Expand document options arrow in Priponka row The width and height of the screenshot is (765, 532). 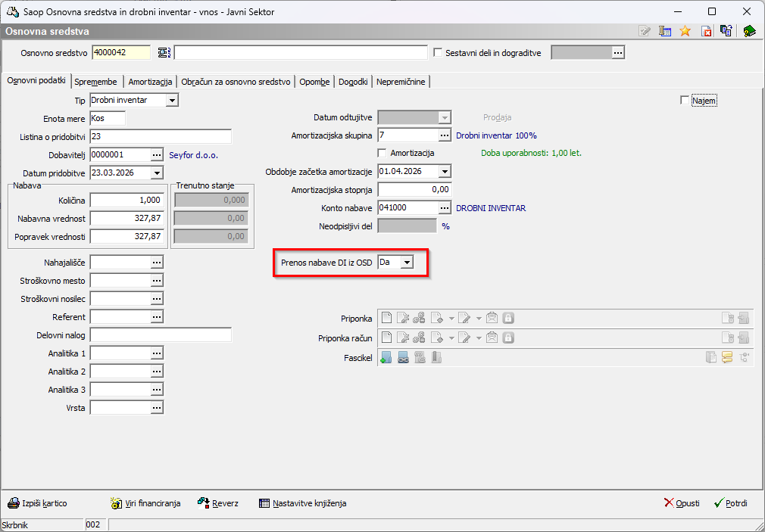(x=451, y=319)
